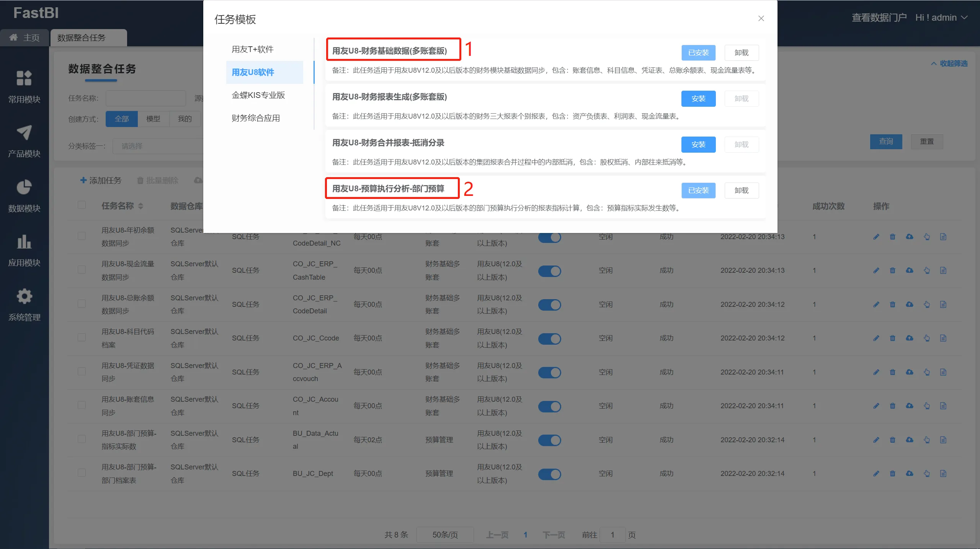Open log document icon for 用友U8-总账余额数据同步 row
980x549 pixels.
(943, 305)
